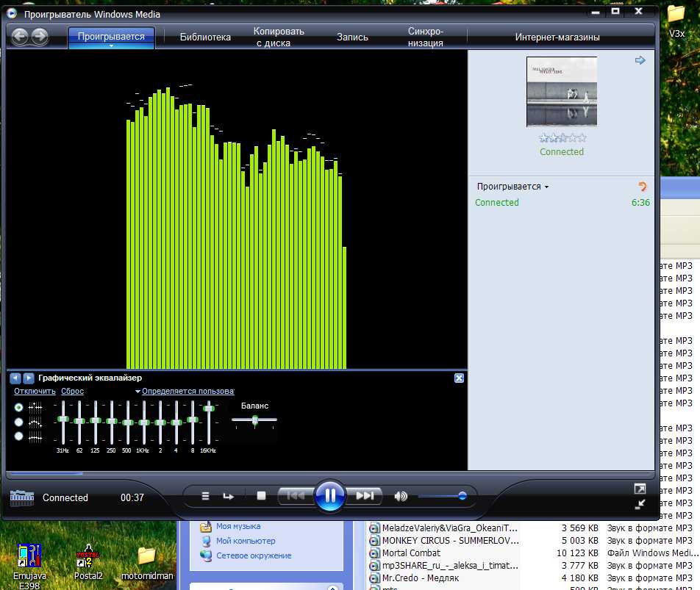Select MONKEY CIRCUS - SUMMERLOV file in Explorer
The height and width of the screenshot is (590, 700).
[451, 541]
